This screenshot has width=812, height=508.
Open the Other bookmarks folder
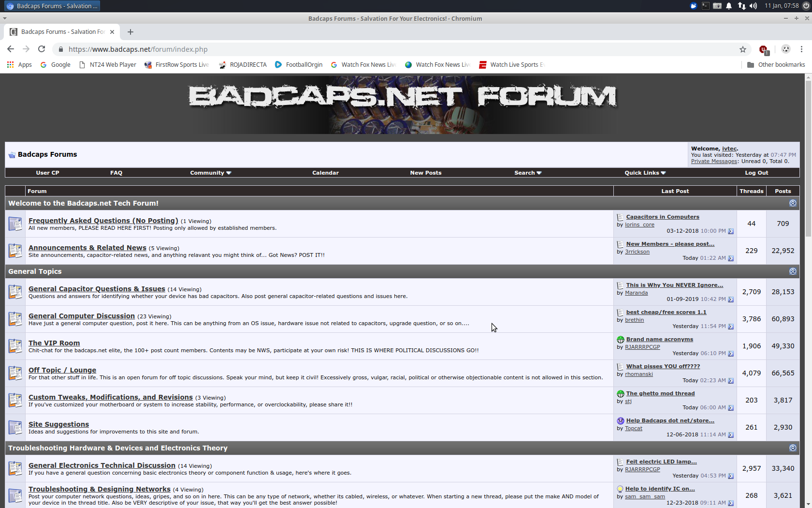coord(776,64)
